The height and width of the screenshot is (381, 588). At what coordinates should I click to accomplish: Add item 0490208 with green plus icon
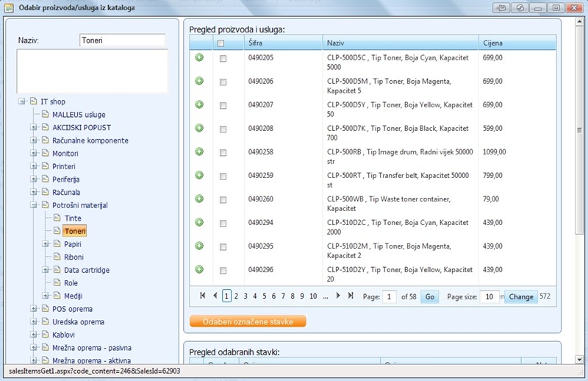pyautogui.click(x=199, y=128)
